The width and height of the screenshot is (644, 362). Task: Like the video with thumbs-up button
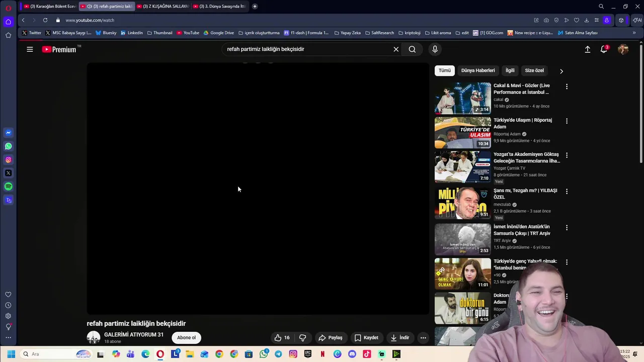[282, 338]
